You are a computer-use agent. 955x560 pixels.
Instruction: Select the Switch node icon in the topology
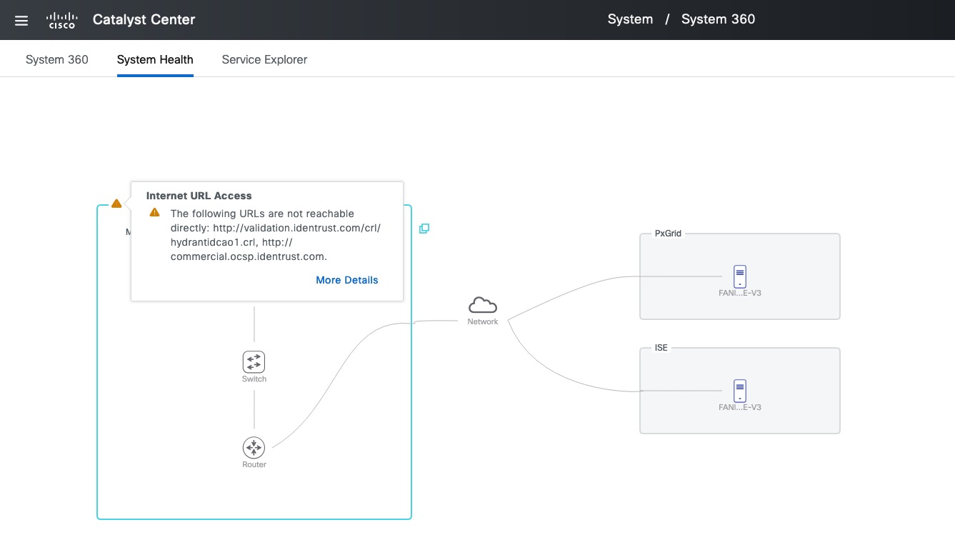click(x=254, y=362)
